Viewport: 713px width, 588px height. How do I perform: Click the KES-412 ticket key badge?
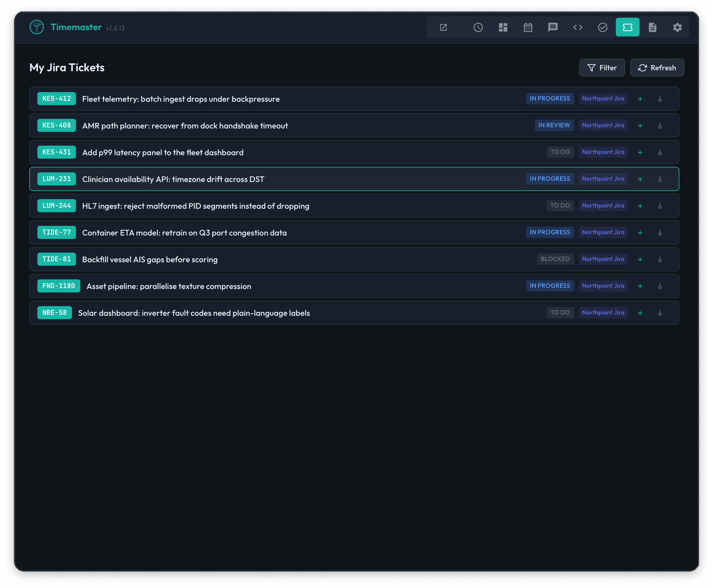pyautogui.click(x=57, y=99)
